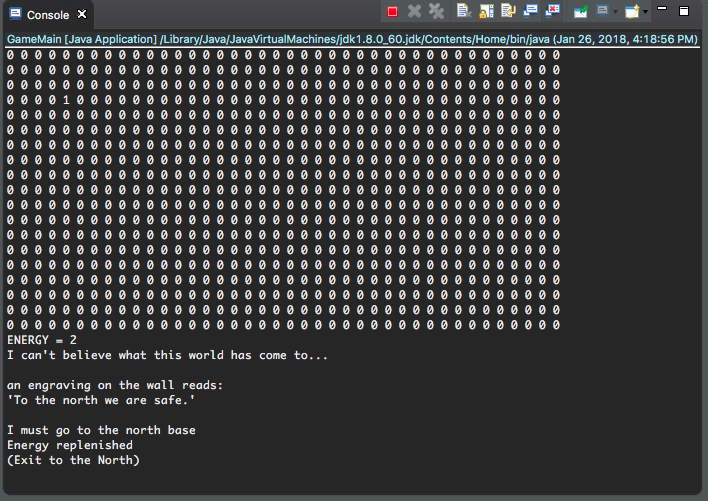Screen dimensions: 708x501
Task: Click the Display Selected Console icon
Action: pos(601,12)
